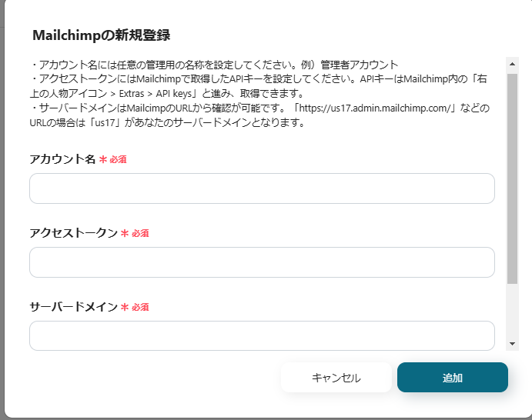Click the 必須 mark beside アクセストークン

click(x=135, y=233)
